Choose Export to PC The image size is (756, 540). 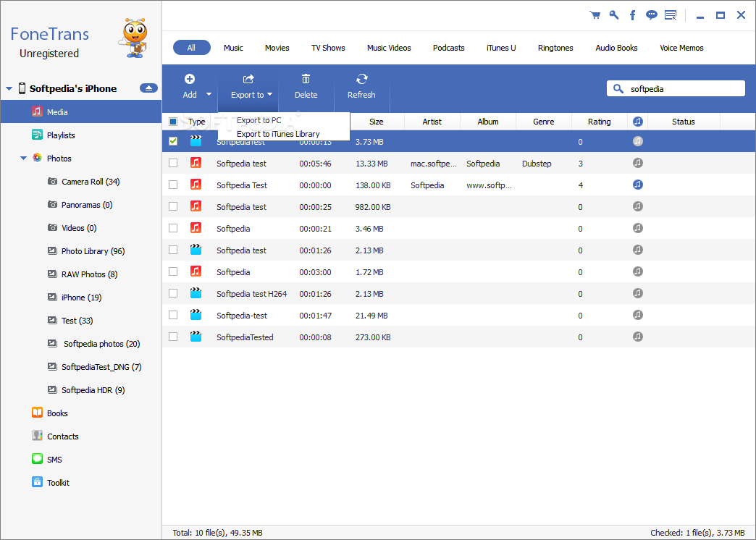(x=259, y=120)
